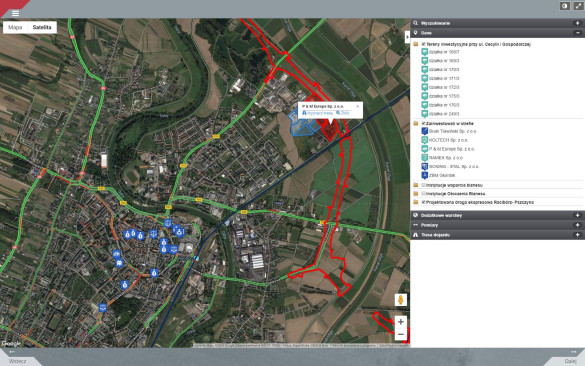The image size is (585, 366).
Task: Click Wyznacz trasę link in popup
Action: (317, 113)
